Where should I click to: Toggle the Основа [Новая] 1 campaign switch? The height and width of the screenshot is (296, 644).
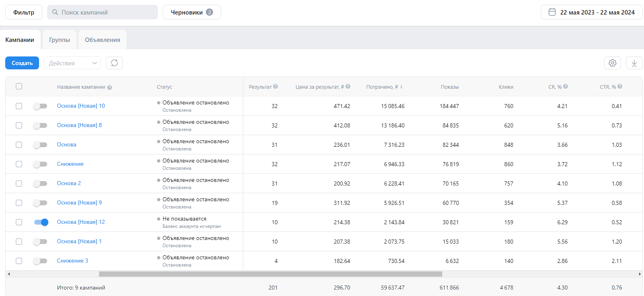pos(40,242)
